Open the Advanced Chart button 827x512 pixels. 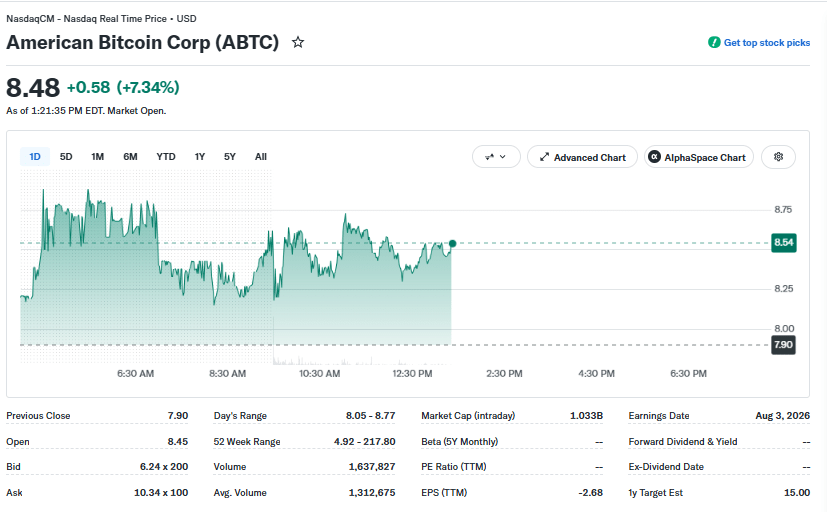582,157
